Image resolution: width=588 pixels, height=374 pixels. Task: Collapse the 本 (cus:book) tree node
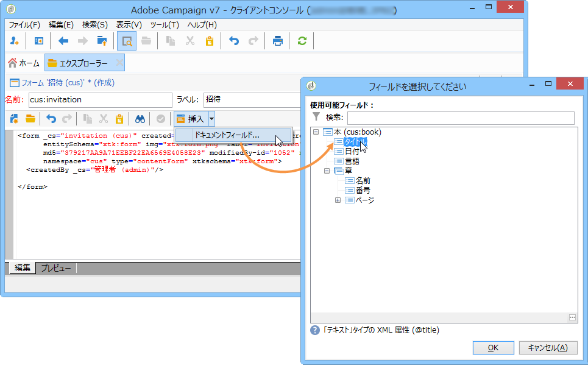tap(316, 132)
